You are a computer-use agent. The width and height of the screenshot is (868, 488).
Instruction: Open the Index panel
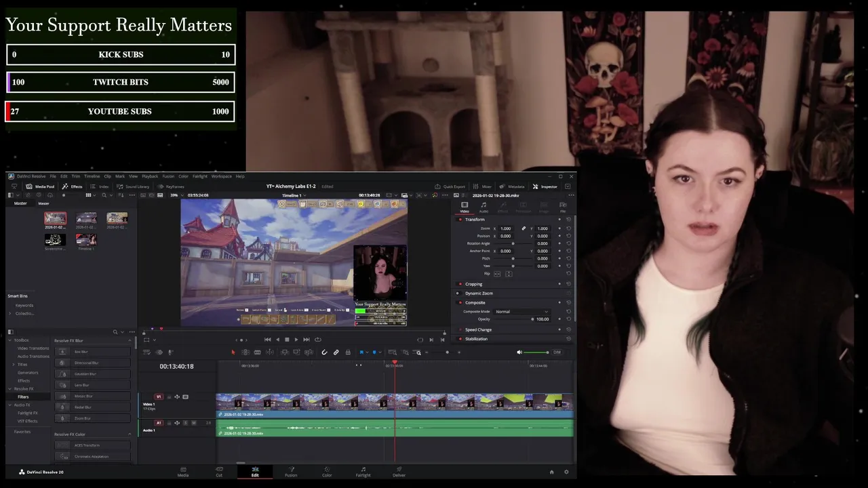[100, 186]
